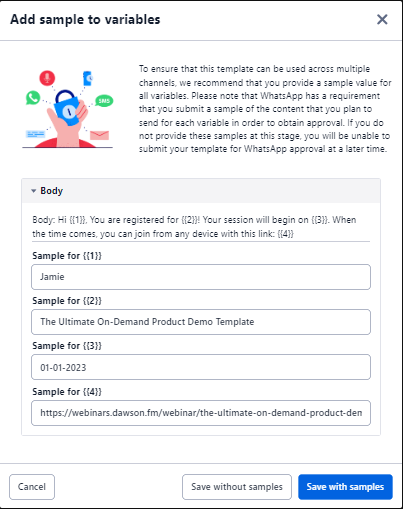Click Save without samples button
The width and height of the screenshot is (403, 509).
237,487
